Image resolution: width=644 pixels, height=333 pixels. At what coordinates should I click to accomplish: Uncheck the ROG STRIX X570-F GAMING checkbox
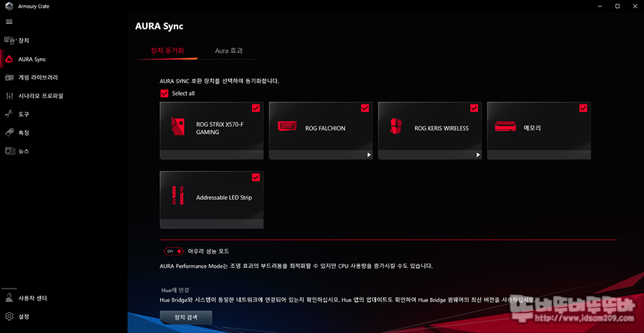256,107
